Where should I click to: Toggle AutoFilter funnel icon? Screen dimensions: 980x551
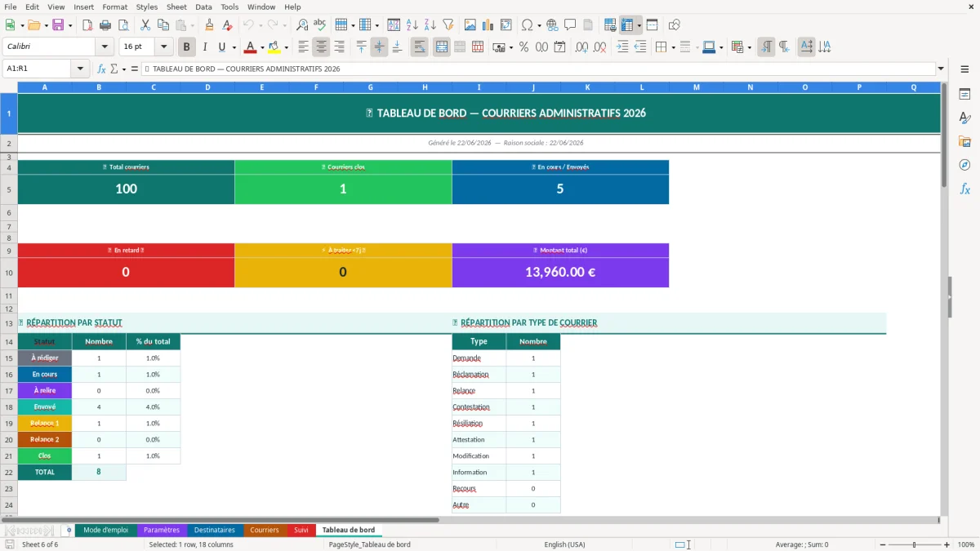coord(448,25)
